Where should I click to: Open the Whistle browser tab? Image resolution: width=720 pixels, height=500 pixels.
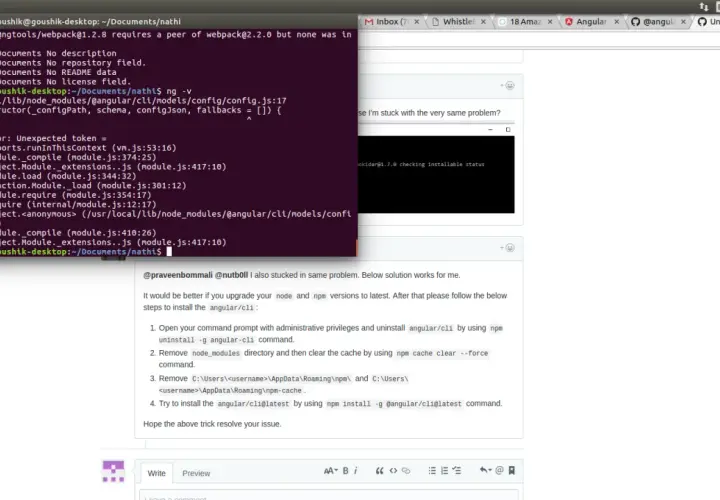click(458, 22)
